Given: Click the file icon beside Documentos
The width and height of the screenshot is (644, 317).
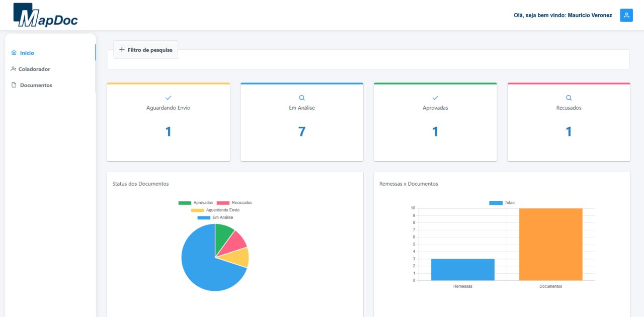Looking at the screenshot, I should click(14, 85).
